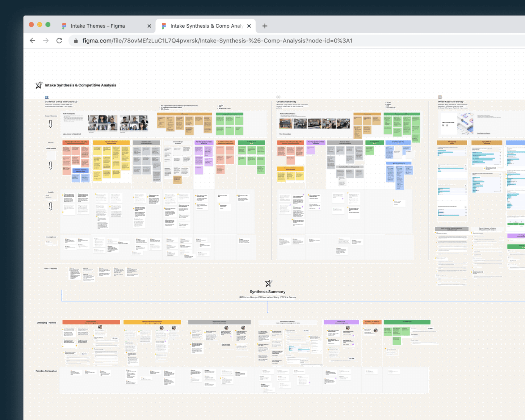Close the Intake Synthesis & Comp Analysis tab
The height and width of the screenshot is (420, 525).
tap(249, 26)
